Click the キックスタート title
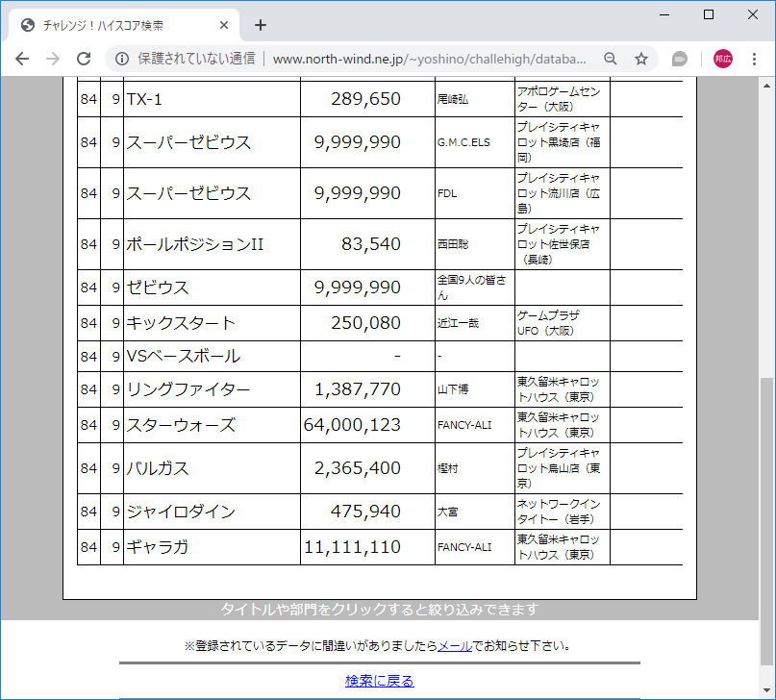 pos(181,323)
